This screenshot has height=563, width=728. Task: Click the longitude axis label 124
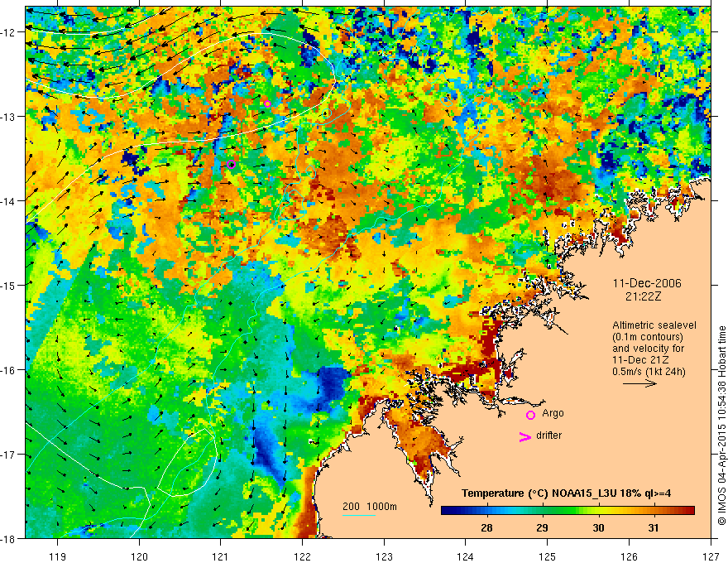tap(466, 556)
